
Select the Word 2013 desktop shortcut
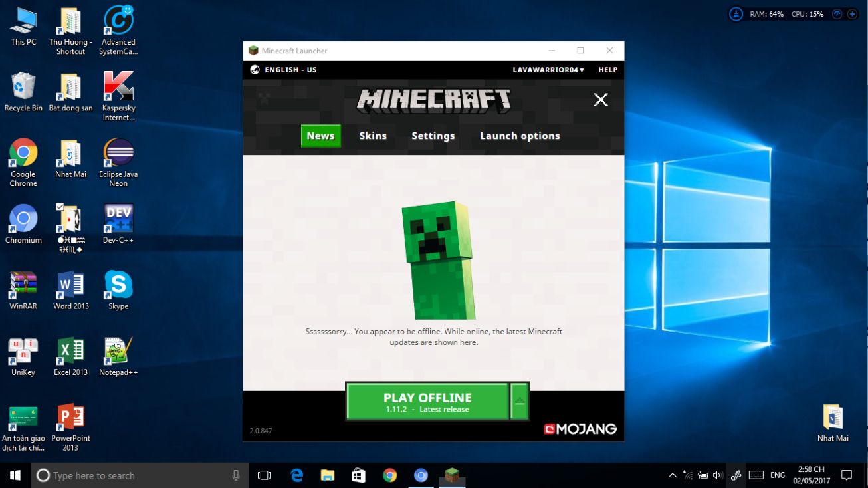pyautogui.click(x=71, y=291)
